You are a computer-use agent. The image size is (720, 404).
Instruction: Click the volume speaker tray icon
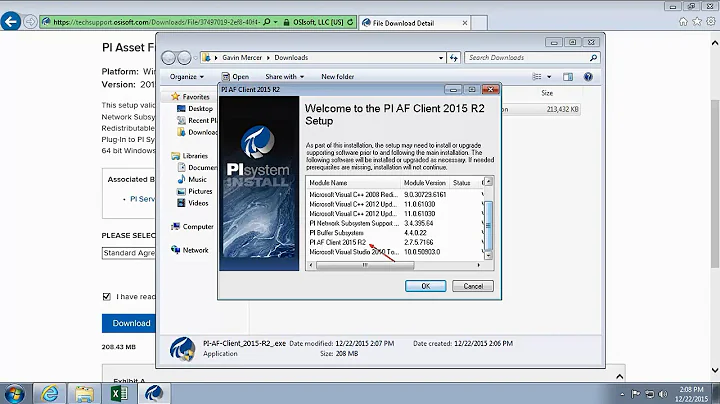point(663,394)
